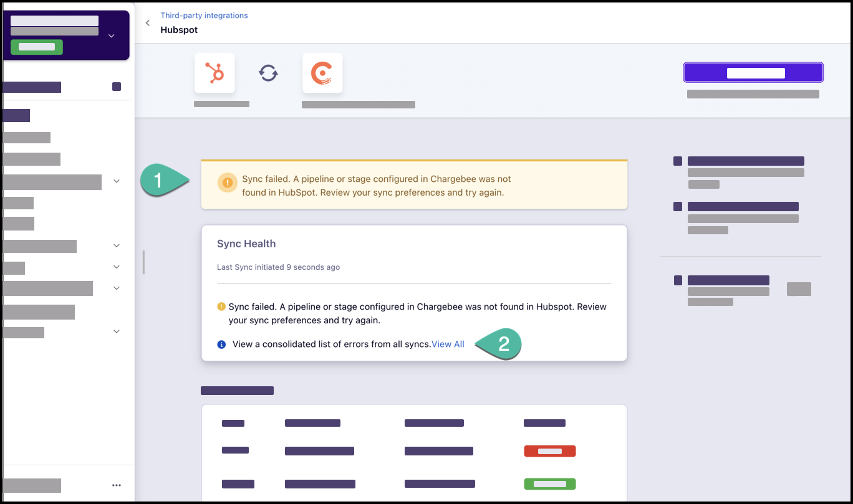
Task: Click the warning icon in yellow banner
Action: point(228,183)
